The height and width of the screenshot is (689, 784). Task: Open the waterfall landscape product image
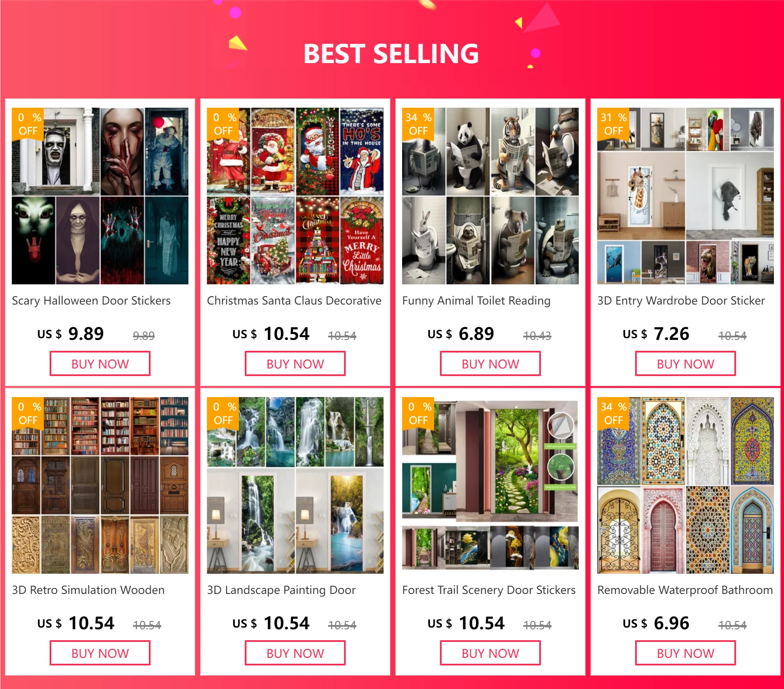tap(295, 485)
